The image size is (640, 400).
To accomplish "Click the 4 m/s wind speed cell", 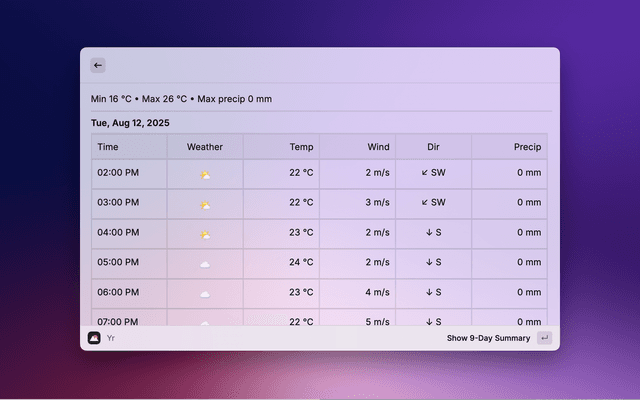I will click(x=377, y=293).
